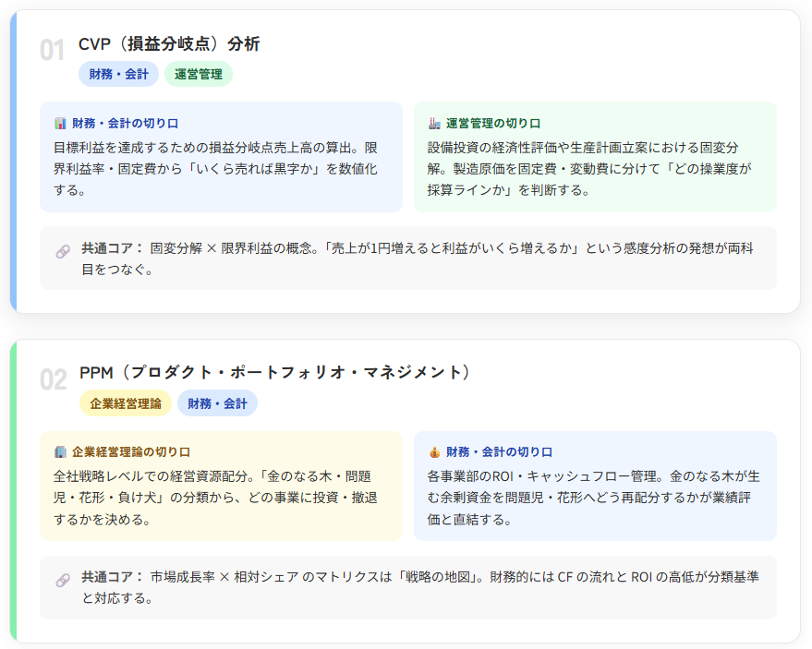Viewport: 812px width, 649px height.
Task: Click the 01 card number
Action: (53, 51)
